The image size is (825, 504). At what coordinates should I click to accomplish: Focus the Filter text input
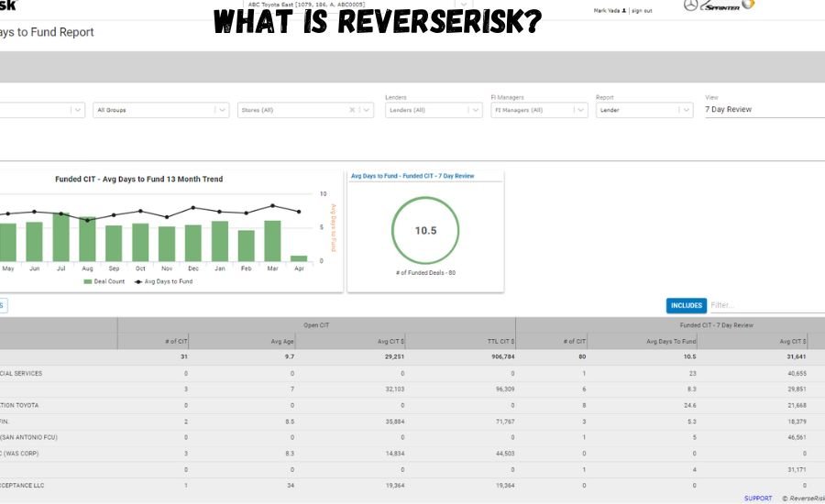pyautogui.click(x=767, y=305)
